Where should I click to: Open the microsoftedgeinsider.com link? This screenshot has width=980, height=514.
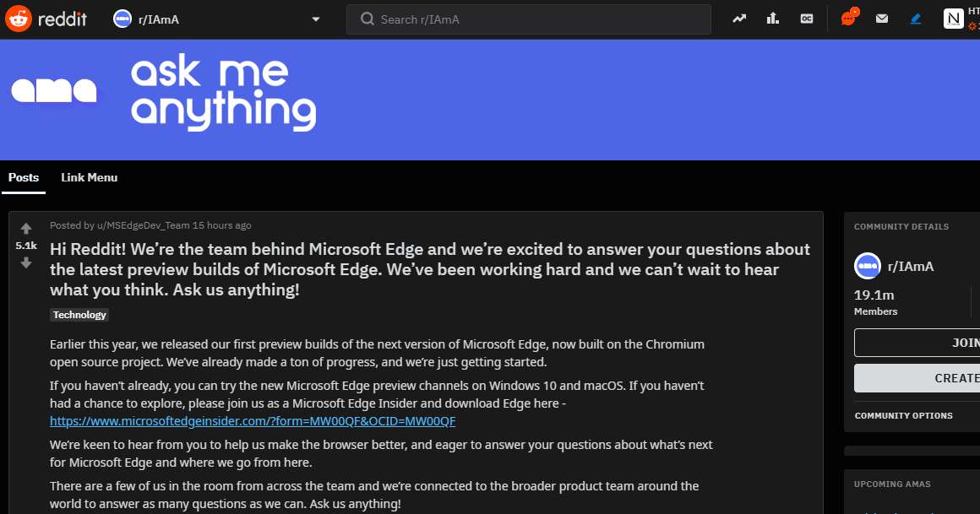[253, 420]
